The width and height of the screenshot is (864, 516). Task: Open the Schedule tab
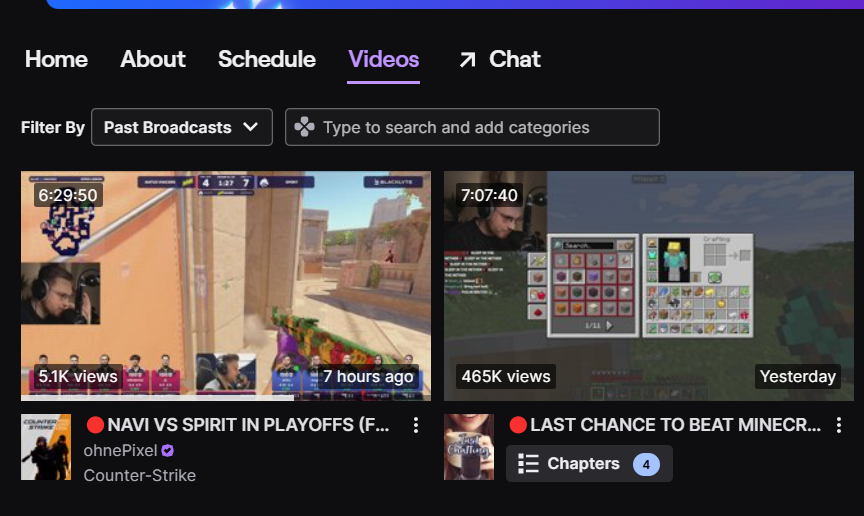267,60
